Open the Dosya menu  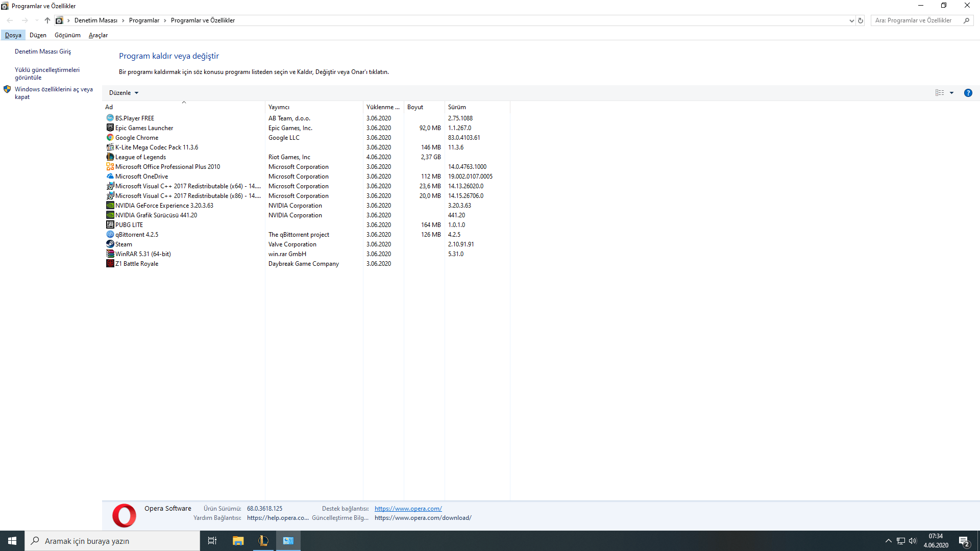click(13, 35)
